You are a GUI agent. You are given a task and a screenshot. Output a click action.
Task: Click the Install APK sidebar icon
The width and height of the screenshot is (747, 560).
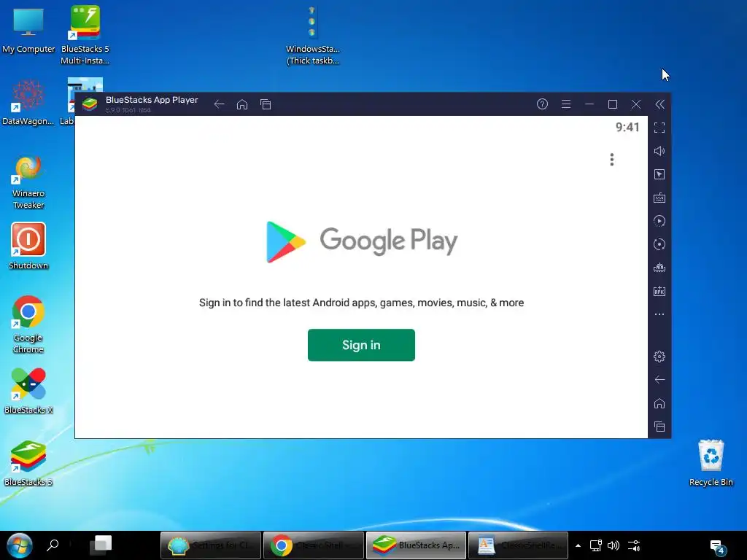(659, 291)
